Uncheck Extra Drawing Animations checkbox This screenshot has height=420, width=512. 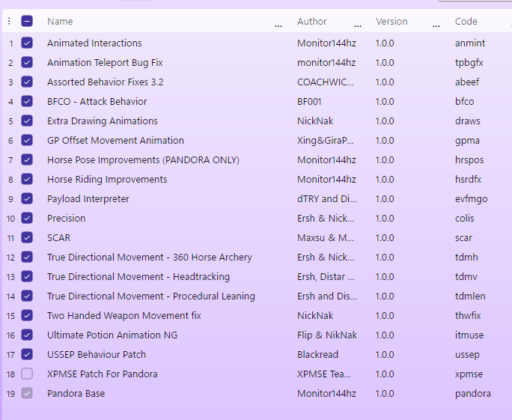pos(27,121)
